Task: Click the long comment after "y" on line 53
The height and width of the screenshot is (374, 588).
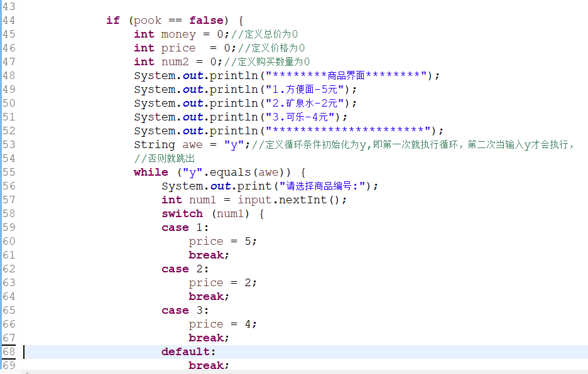Action: click(x=413, y=145)
